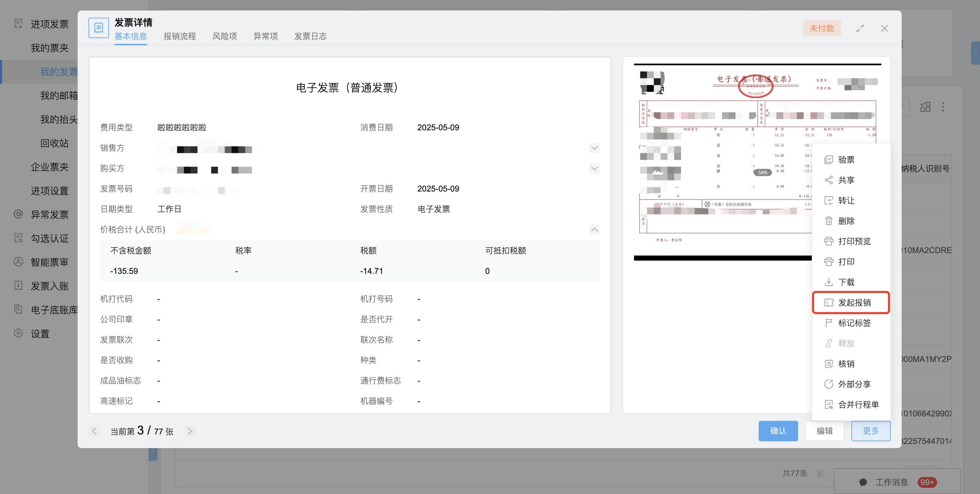Open 回收站 in the sidebar

[54, 143]
